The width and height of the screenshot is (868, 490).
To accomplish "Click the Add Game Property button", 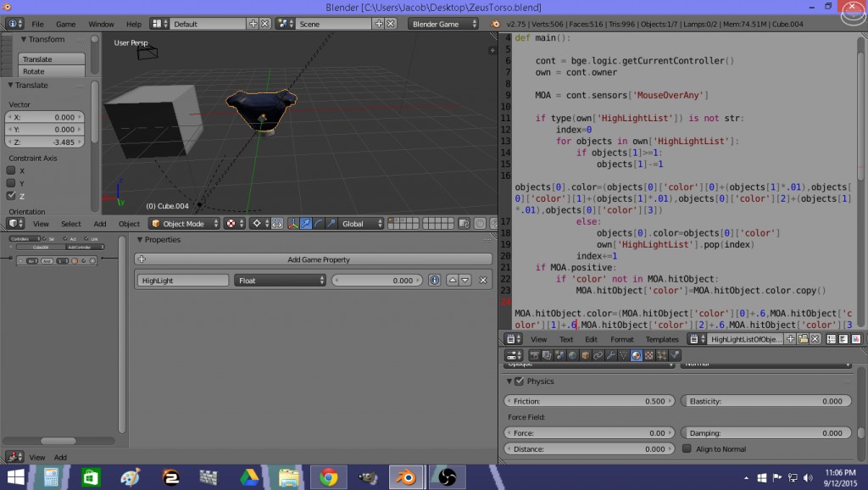I will pos(318,259).
